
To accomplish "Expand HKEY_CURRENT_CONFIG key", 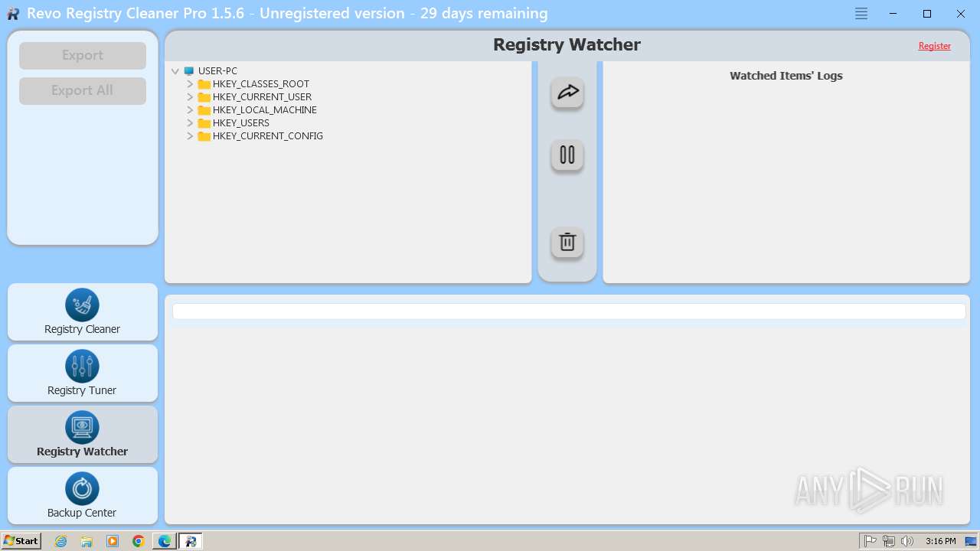I will click(x=190, y=136).
